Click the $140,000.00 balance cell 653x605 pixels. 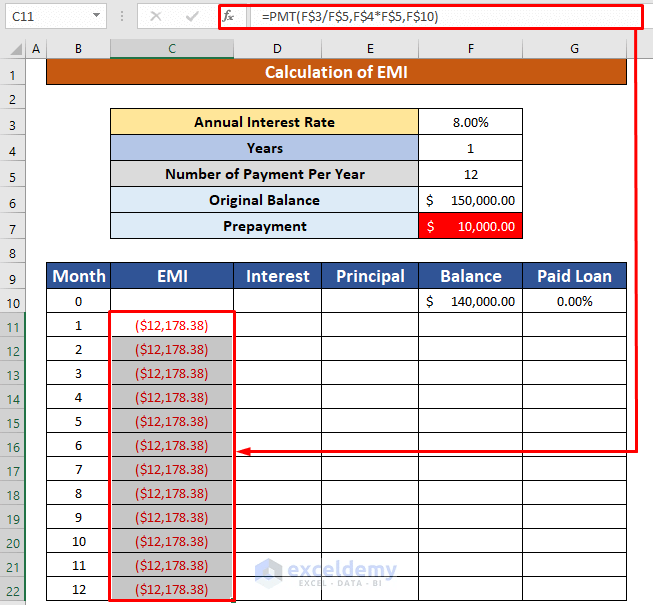[471, 301]
